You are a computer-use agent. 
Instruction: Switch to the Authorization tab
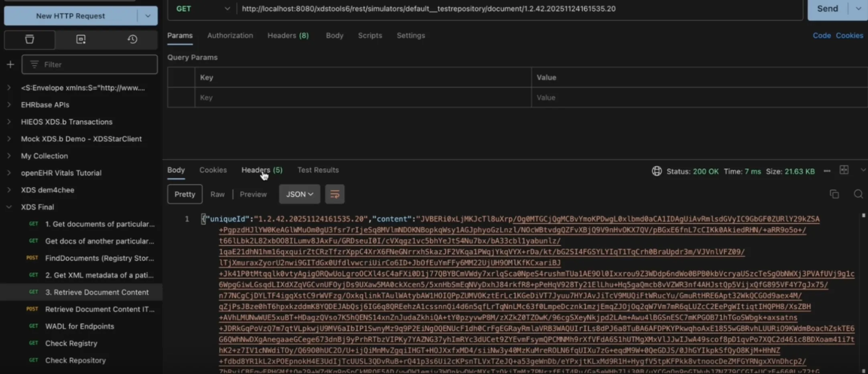pos(230,35)
